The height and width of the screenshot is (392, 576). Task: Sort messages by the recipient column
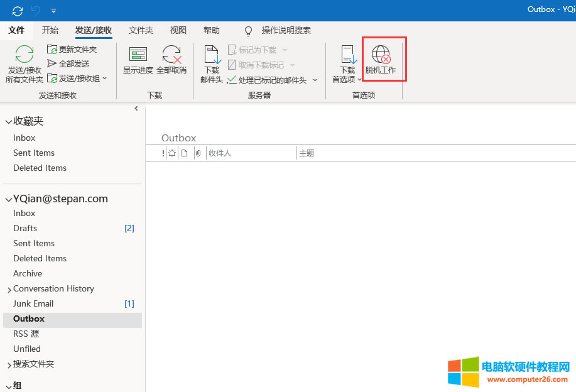pyautogui.click(x=219, y=153)
